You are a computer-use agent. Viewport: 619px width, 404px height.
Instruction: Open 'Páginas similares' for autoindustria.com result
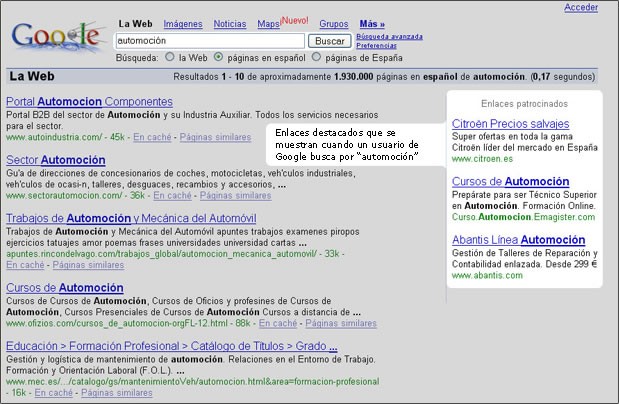[x=215, y=137]
